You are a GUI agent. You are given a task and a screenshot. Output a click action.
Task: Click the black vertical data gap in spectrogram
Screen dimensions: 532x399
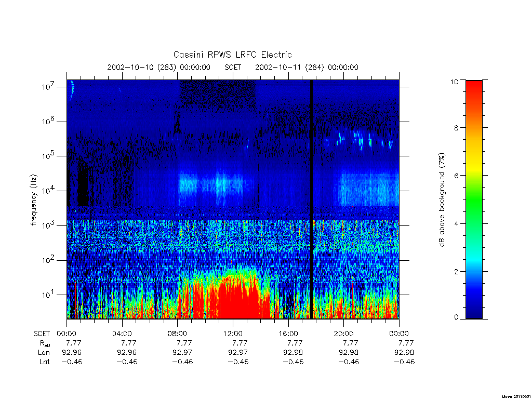point(311,199)
